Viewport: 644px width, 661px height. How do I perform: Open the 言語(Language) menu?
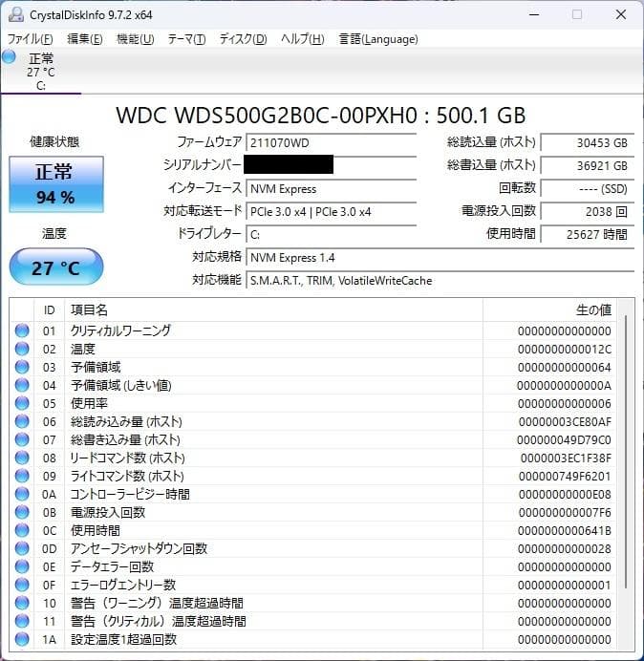point(378,39)
